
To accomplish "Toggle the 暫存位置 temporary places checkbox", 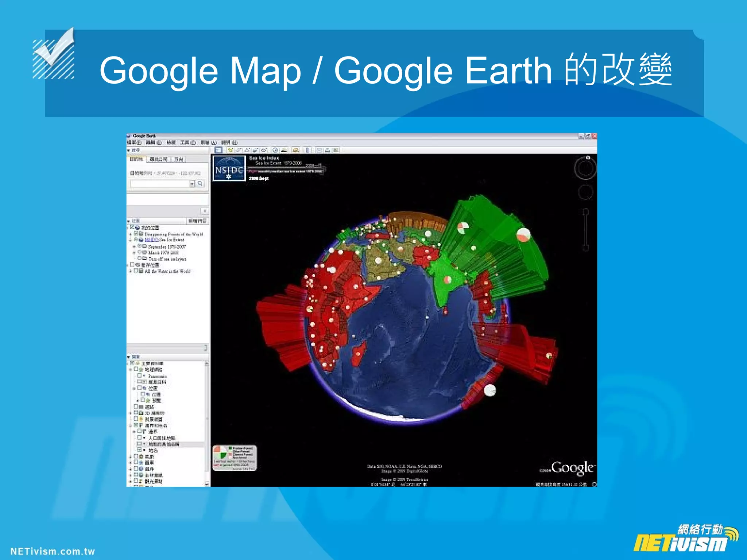I will pyautogui.click(x=132, y=264).
